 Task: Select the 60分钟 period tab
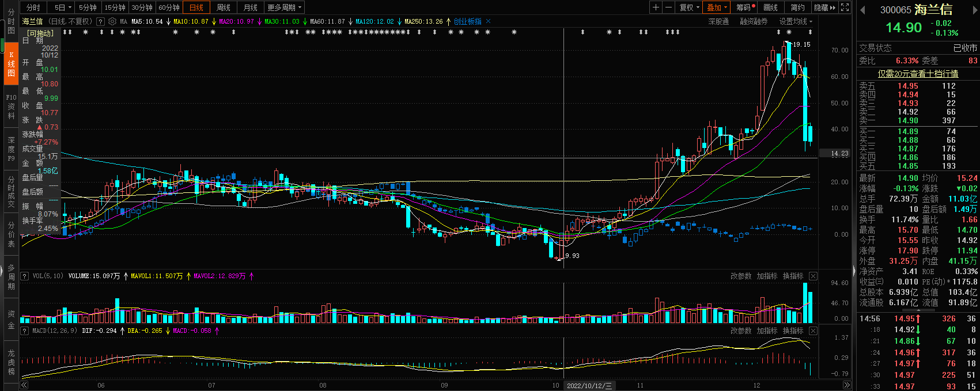click(x=169, y=7)
